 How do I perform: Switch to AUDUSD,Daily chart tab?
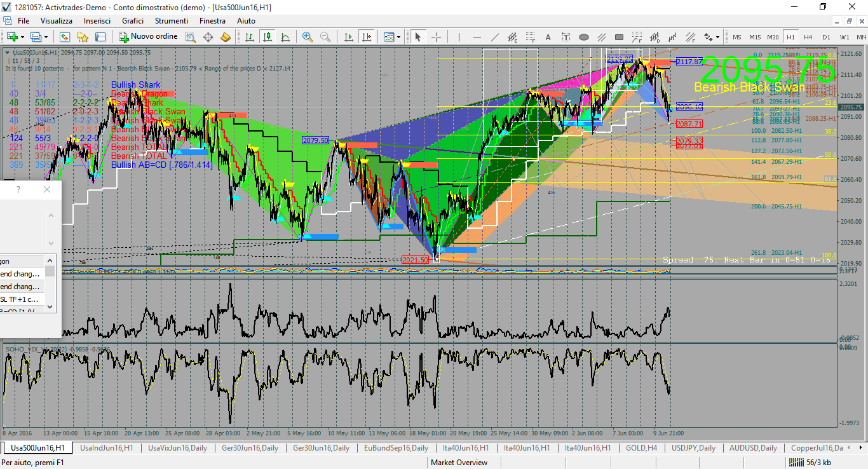753,448
